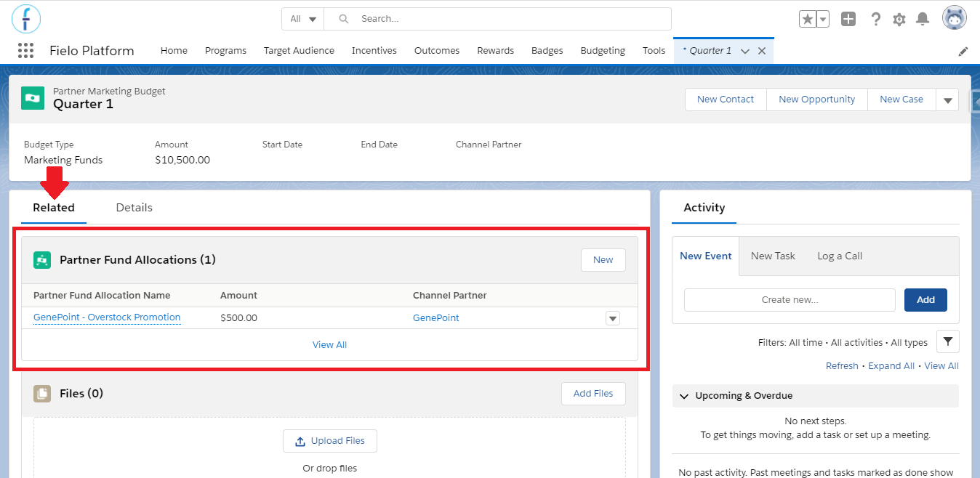Open the Help question mark icon

[876, 19]
